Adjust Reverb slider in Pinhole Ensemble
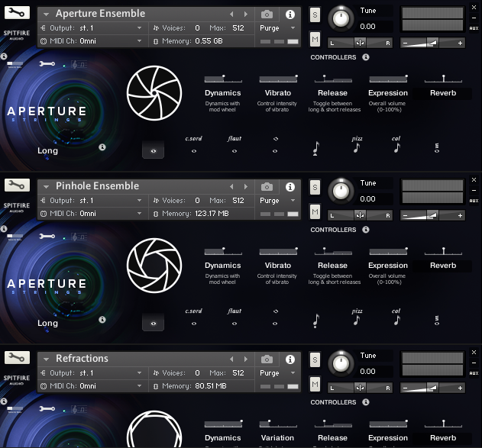482x448 pixels. pyautogui.click(x=443, y=252)
